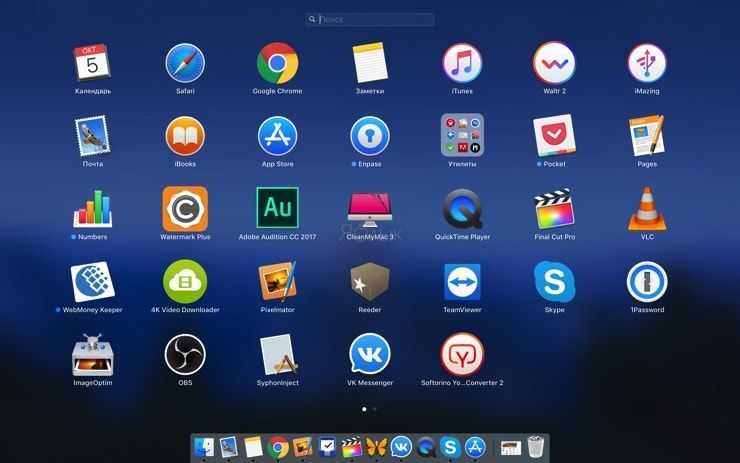The image size is (740, 463).
Task: Open the Waltr 2 app
Action: 555,63
